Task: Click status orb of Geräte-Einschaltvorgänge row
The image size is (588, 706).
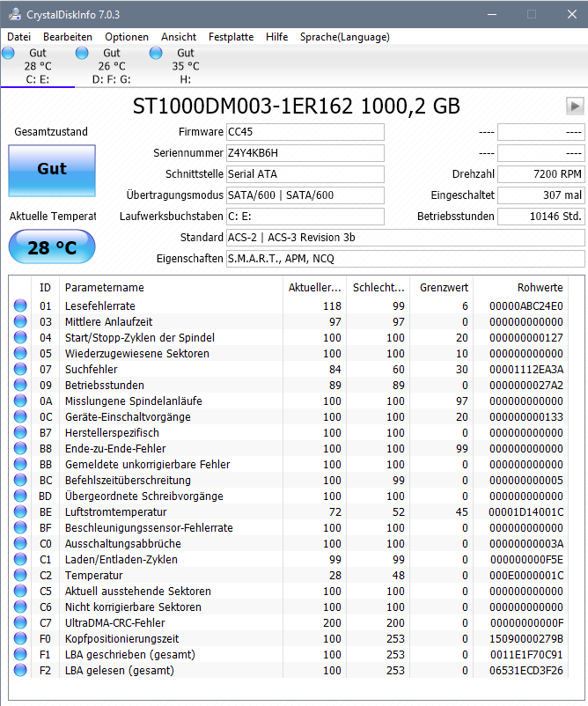Action: pos(20,416)
